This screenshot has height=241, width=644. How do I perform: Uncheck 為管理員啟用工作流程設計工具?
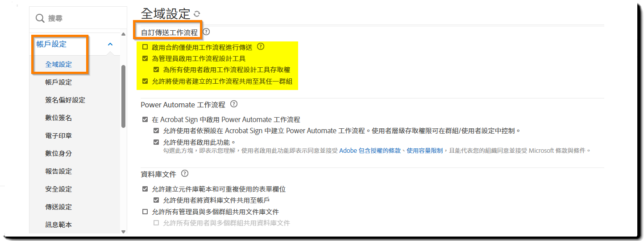pyautogui.click(x=145, y=58)
